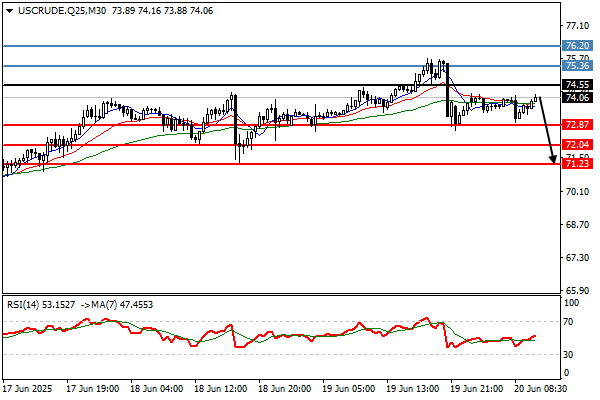Select the 72.87 support level label
This screenshot has height=400, width=600.
[577, 124]
